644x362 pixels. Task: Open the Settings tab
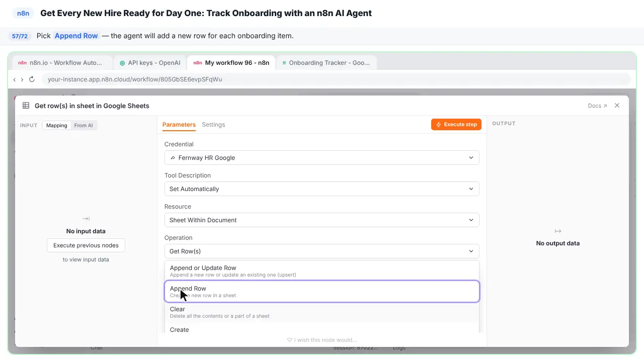click(x=213, y=125)
